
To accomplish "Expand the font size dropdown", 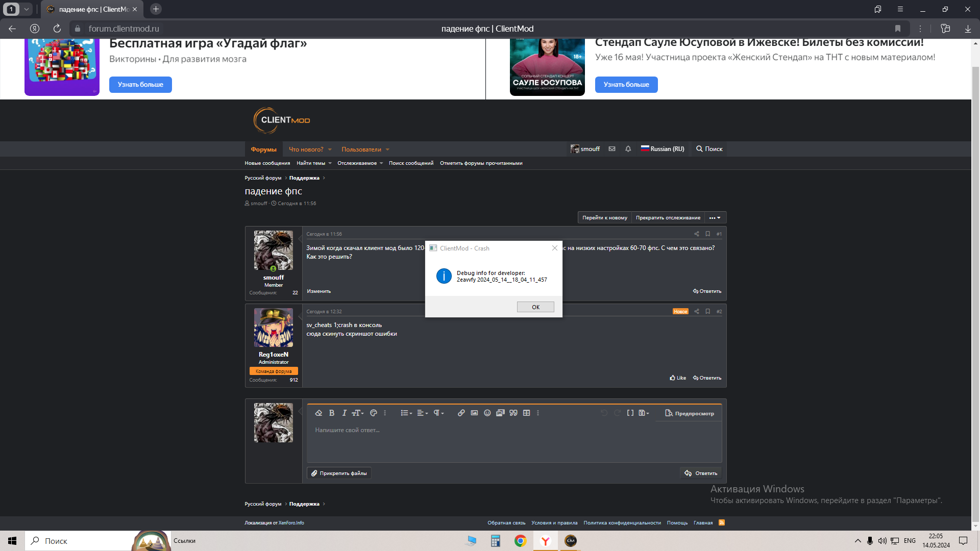I will 357,413.
